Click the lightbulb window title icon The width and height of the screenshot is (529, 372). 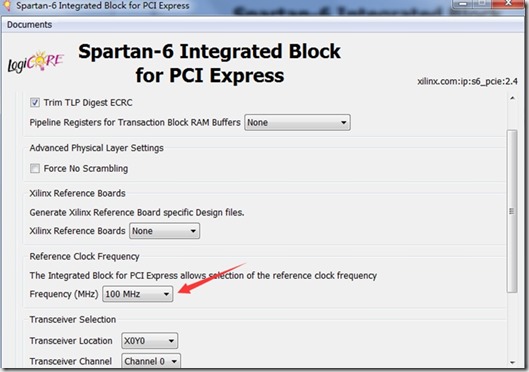click(x=6, y=5)
